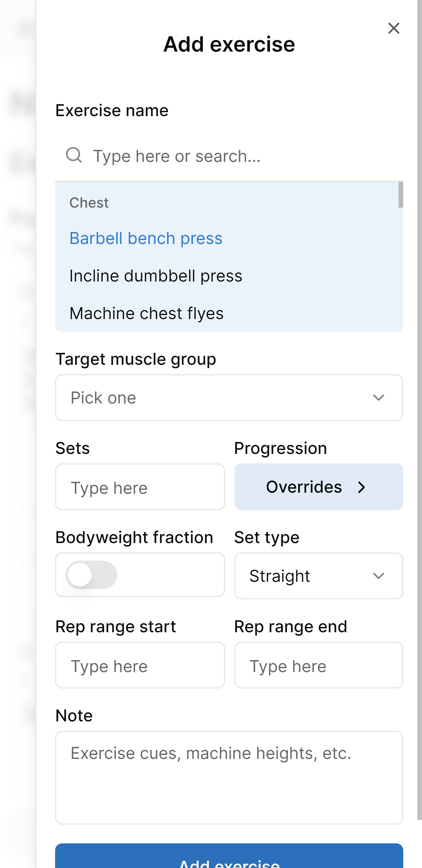Click the exercise list scrollbar thumb
The image size is (422, 868).
point(400,195)
